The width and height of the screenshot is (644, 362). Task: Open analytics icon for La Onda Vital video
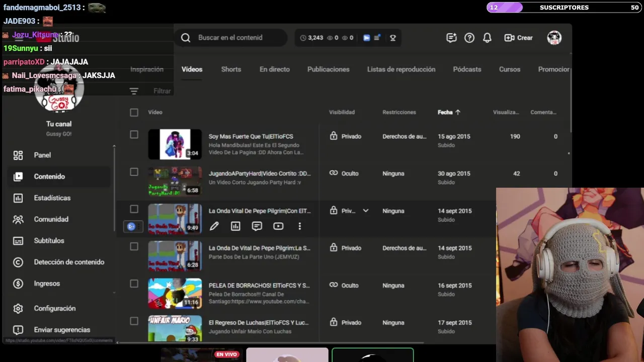tap(235, 226)
